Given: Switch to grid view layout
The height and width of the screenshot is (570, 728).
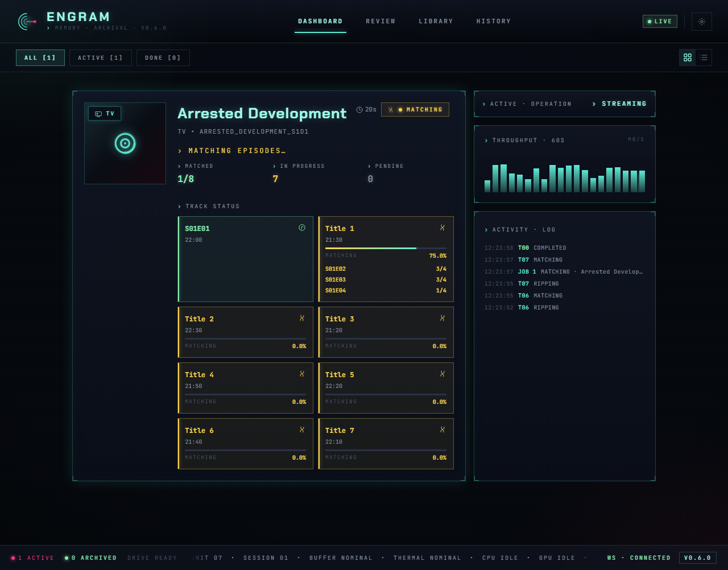Looking at the screenshot, I should (x=688, y=57).
